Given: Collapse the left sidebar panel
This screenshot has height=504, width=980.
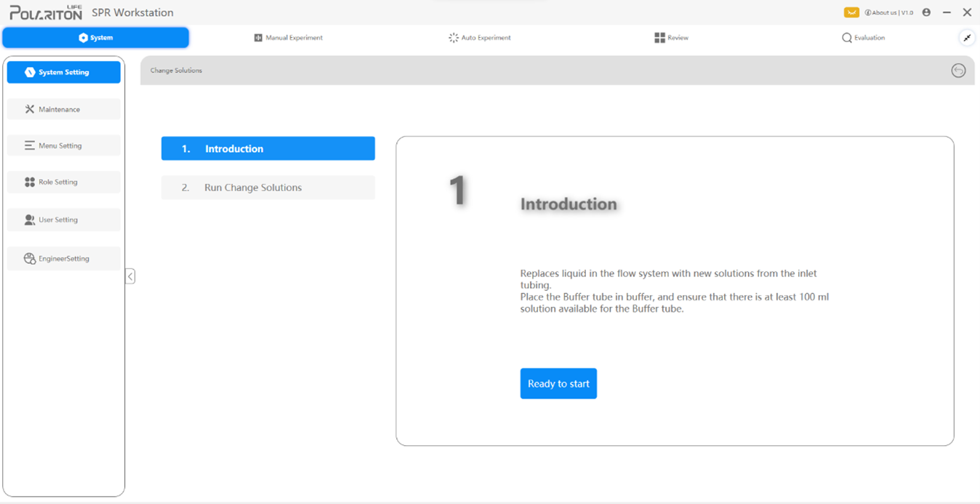Looking at the screenshot, I should pos(130,276).
